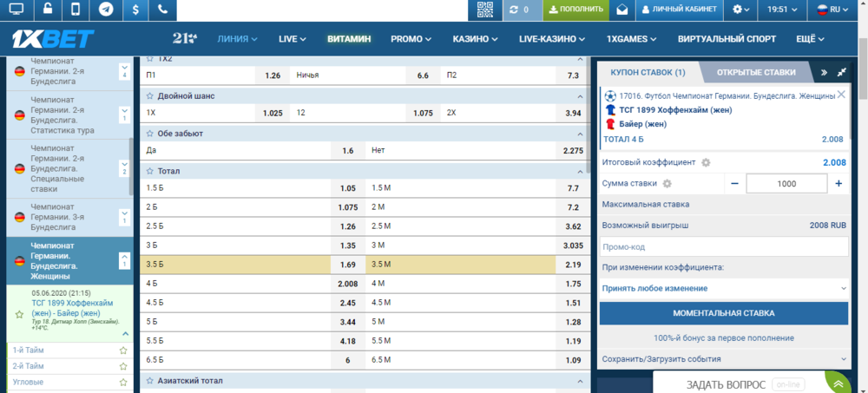868x393 pixels.
Task: Favorite the Обе забьют market star
Action: click(x=149, y=134)
